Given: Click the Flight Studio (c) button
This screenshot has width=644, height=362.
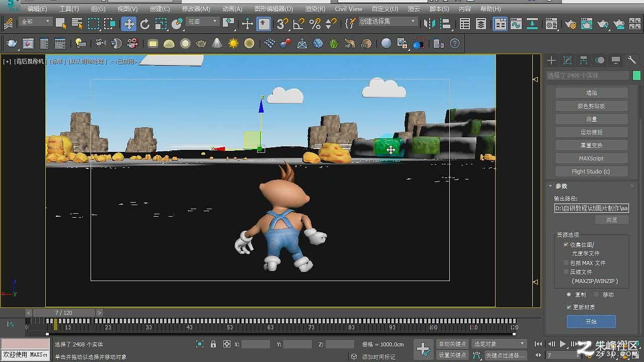Looking at the screenshot, I should 591,171.
